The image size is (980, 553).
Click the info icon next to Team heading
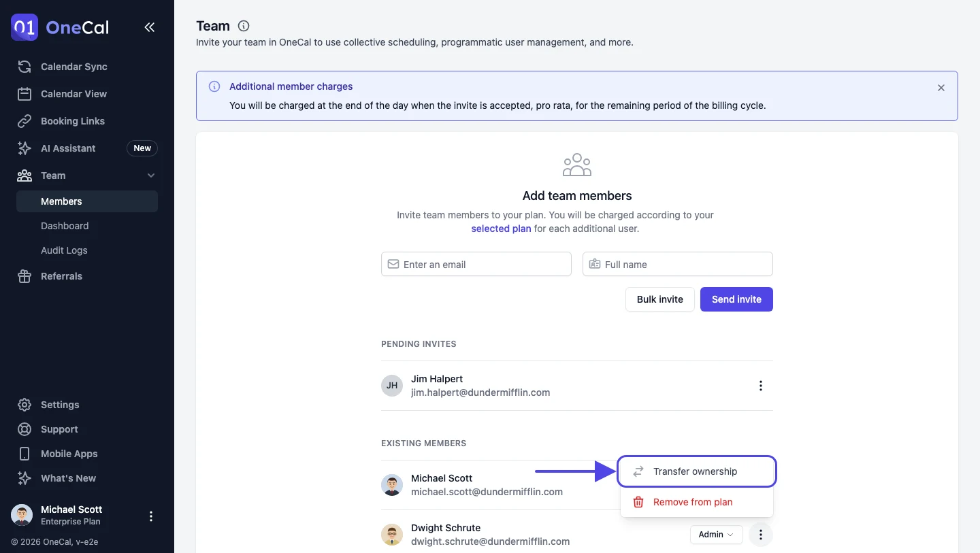244,27
